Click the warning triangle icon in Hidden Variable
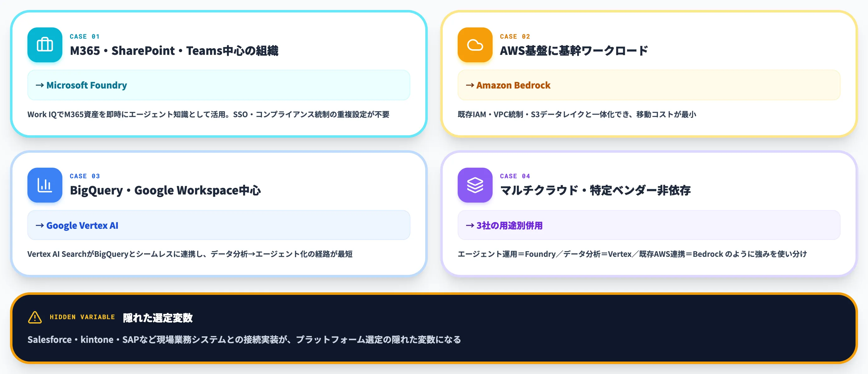The width and height of the screenshot is (868, 374). click(35, 317)
